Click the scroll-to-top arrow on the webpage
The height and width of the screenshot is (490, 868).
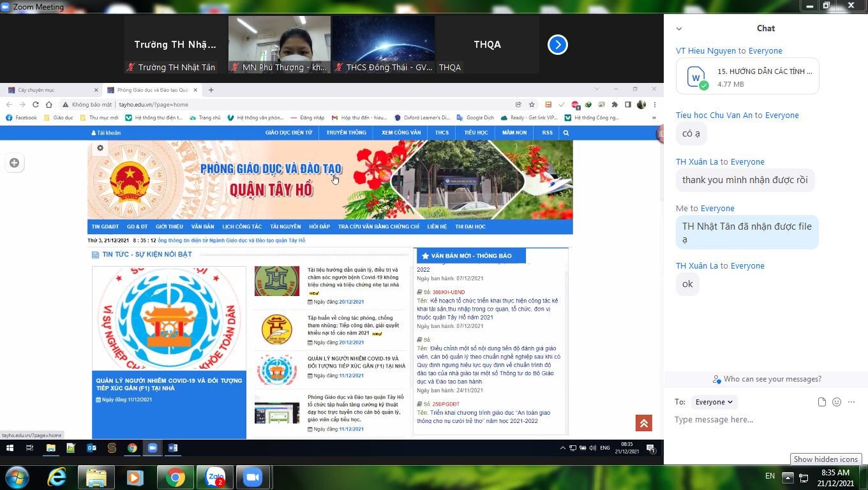click(x=643, y=422)
